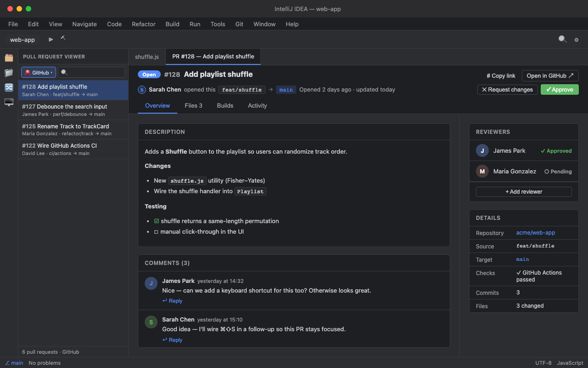Focus the pull request search field
588x368 pixels.
click(91, 72)
